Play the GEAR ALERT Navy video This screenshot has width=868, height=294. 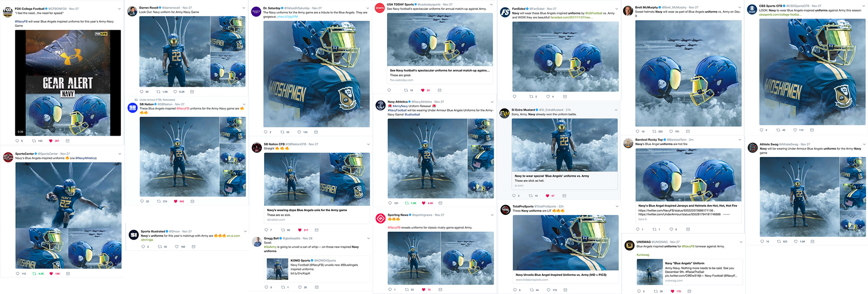pos(68,83)
